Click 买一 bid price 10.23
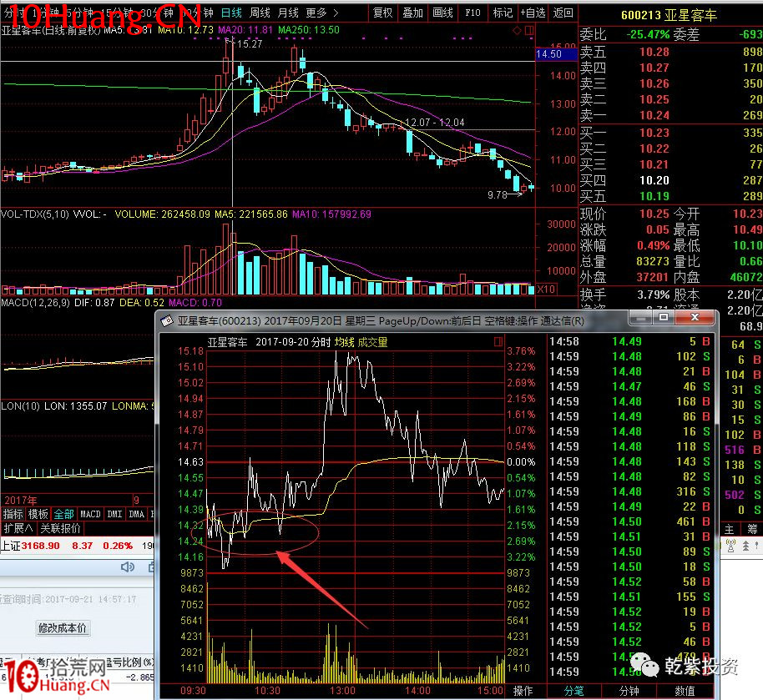 654,133
